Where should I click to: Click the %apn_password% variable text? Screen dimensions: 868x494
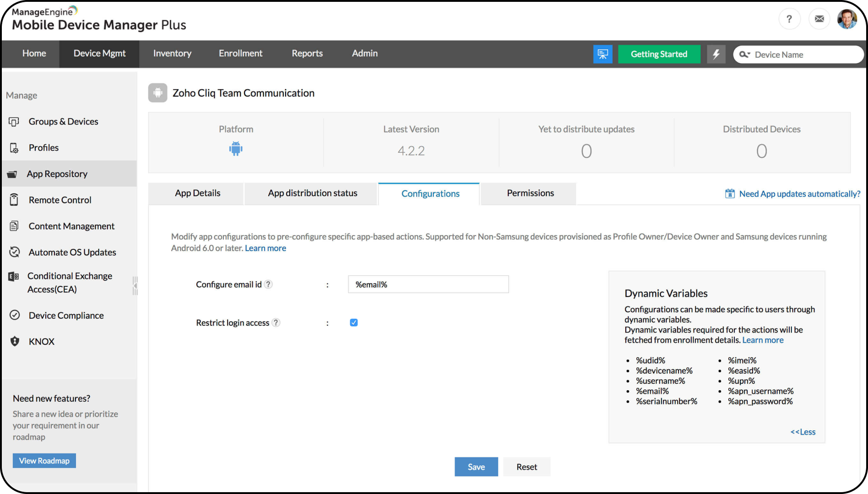coord(760,401)
